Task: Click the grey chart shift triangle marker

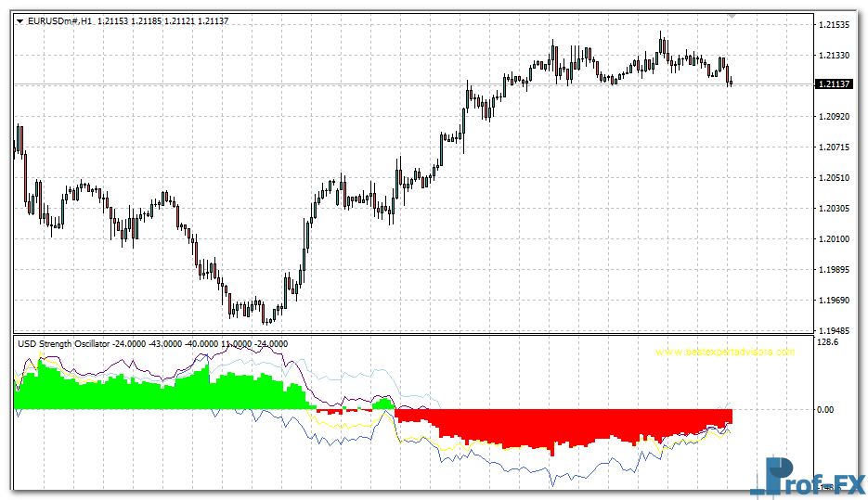Action: [x=732, y=16]
